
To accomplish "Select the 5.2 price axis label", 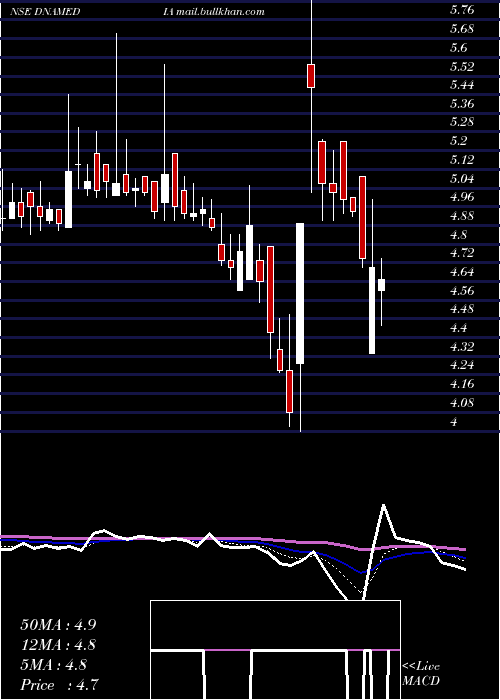I will 459,141.
